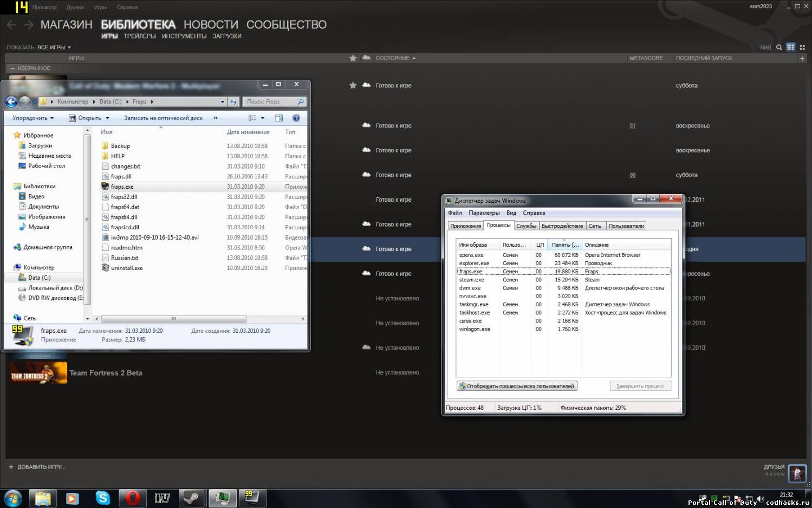Open ТРЕЙЛЕРЫ subtab in Steam library
The height and width of the screenshot is (508, 812).
(140, 36)
